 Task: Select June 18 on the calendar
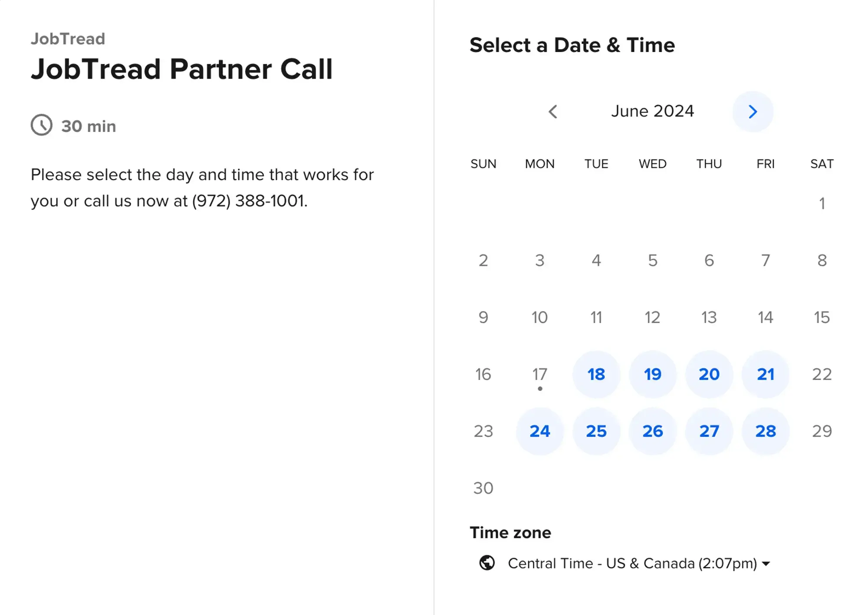point(596,374)
